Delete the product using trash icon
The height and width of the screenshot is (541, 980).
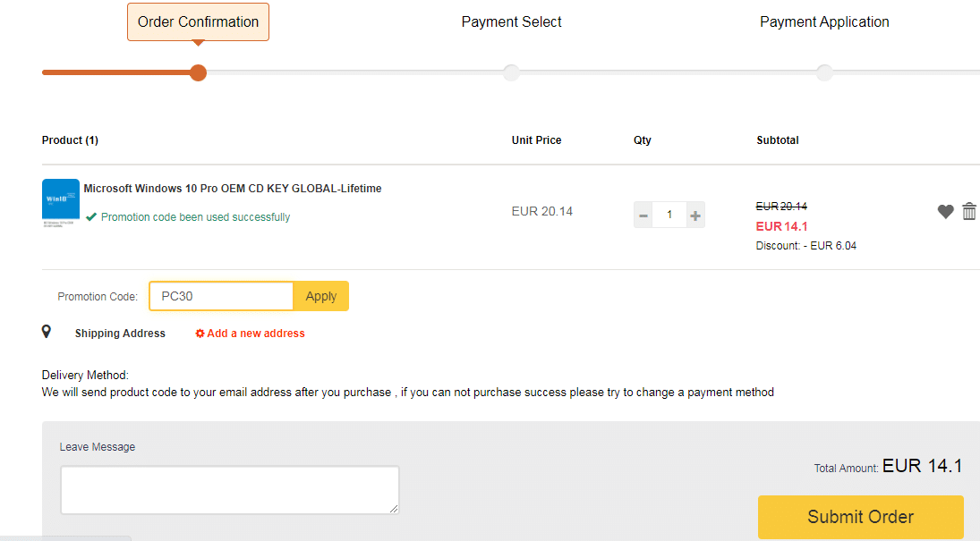pyautogui.click(x=969, y=212)
